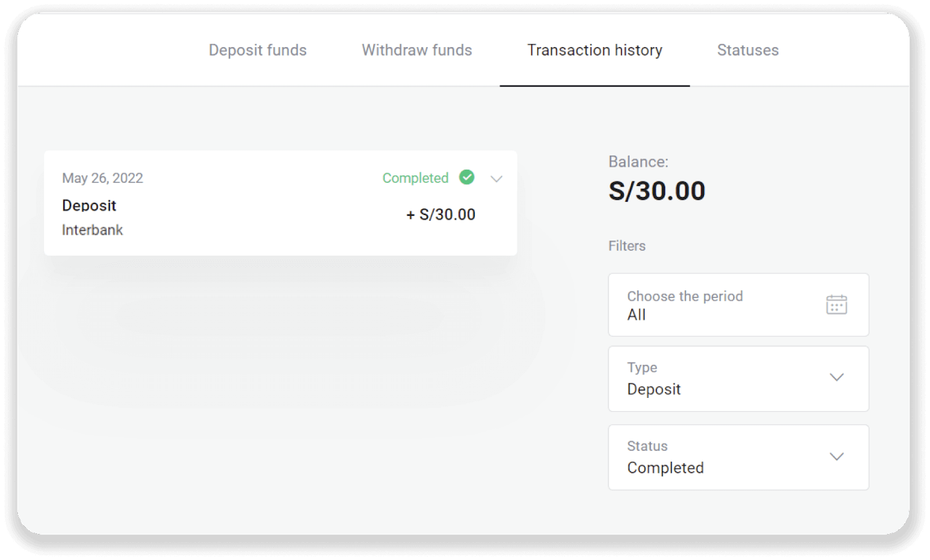Switch to the Withdraw funds tab
This screenshot has height=560, width=930.
(x=417, y=51)
